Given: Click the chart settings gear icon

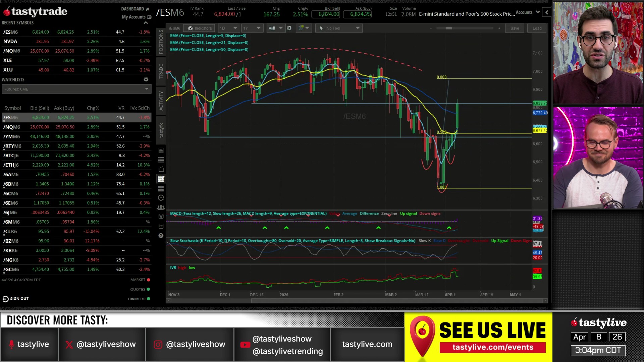Looking at the screenshot, I should 289,28.
